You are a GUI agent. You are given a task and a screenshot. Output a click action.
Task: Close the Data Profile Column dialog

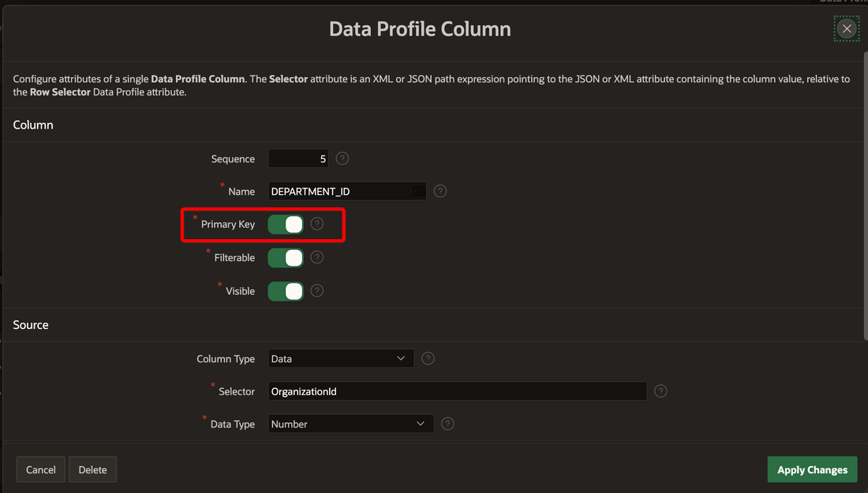[846, 28]
